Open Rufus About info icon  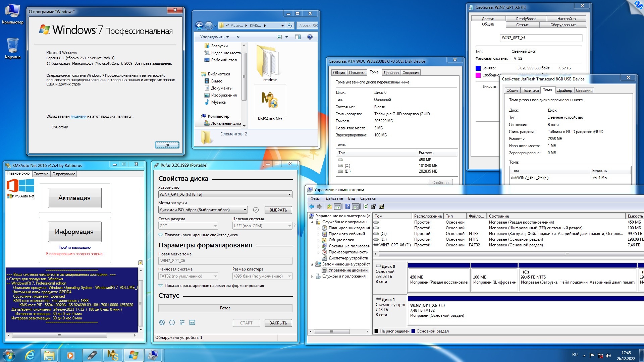[x=172, y=322]
